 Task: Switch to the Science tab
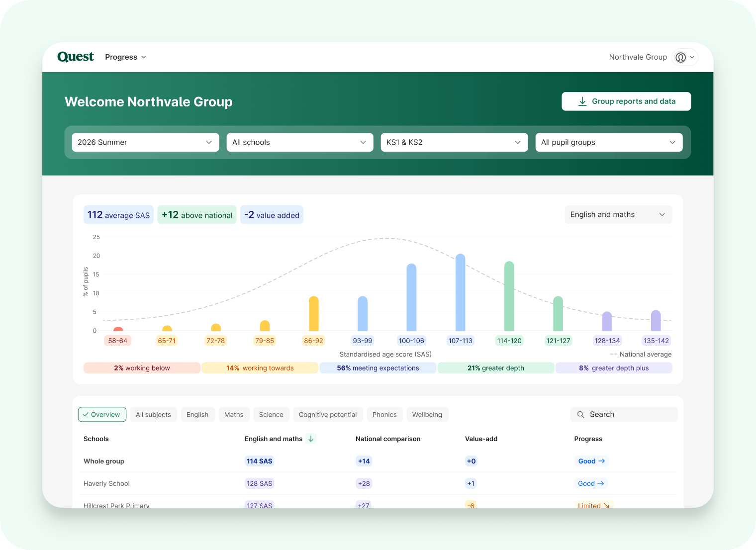tap(271, 414)
